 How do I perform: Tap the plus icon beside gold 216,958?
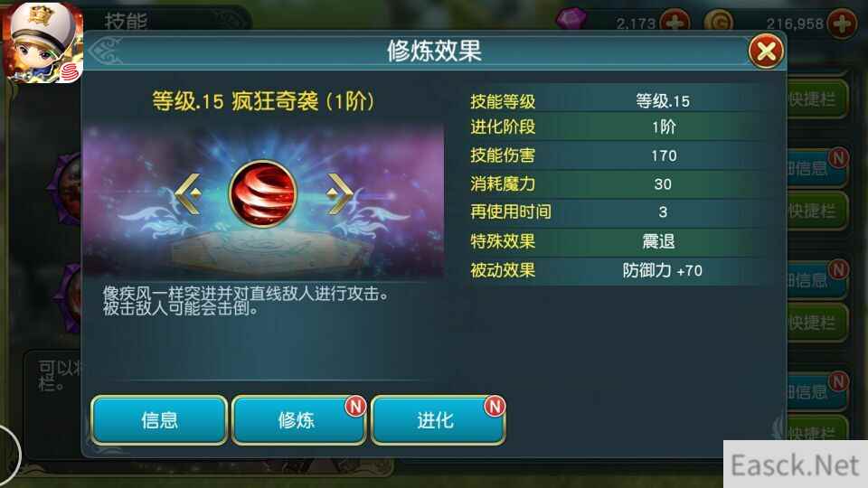click(x=842, y=23)
